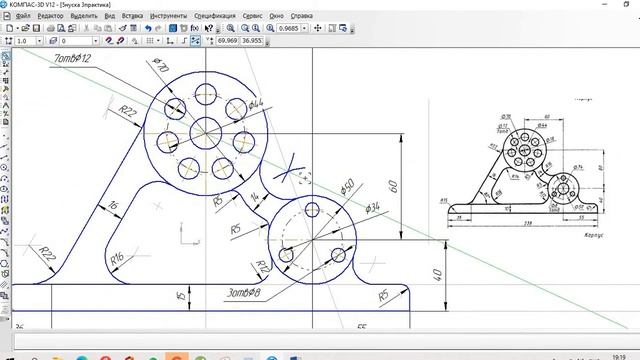
Task: Redo the action with the grey arrow
Action: tap(158, 28)
